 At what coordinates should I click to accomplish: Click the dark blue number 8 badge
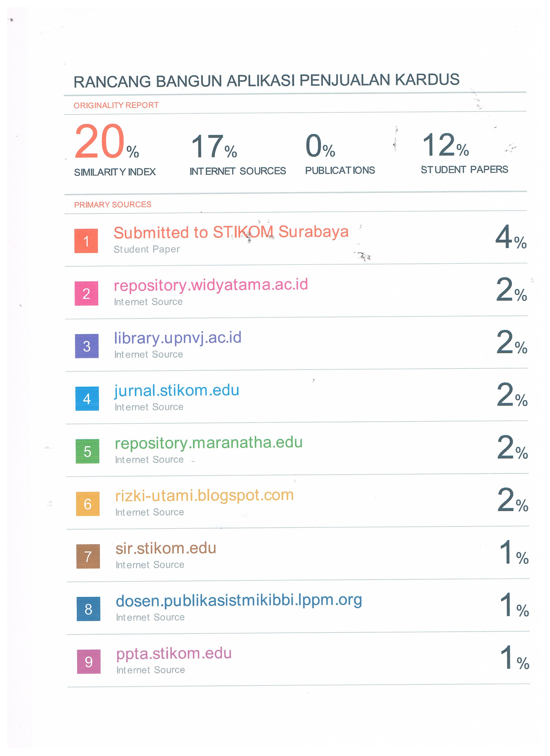point(88,609)
